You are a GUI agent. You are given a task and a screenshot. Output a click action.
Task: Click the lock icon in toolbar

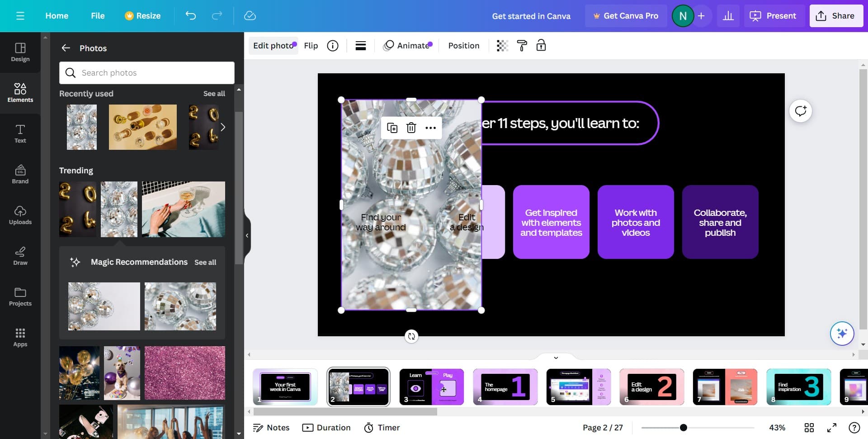click(541, 46)
